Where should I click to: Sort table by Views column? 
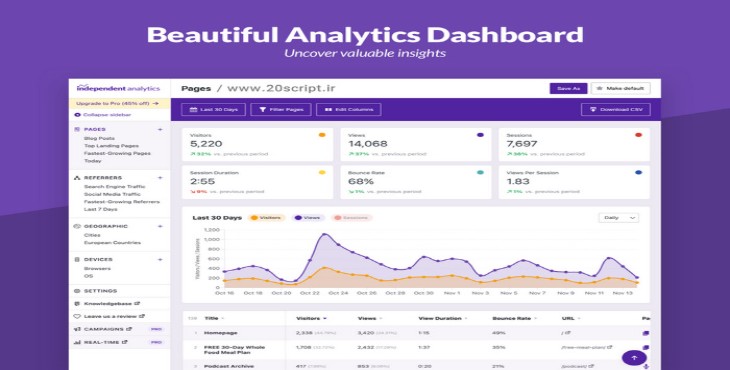370,318
